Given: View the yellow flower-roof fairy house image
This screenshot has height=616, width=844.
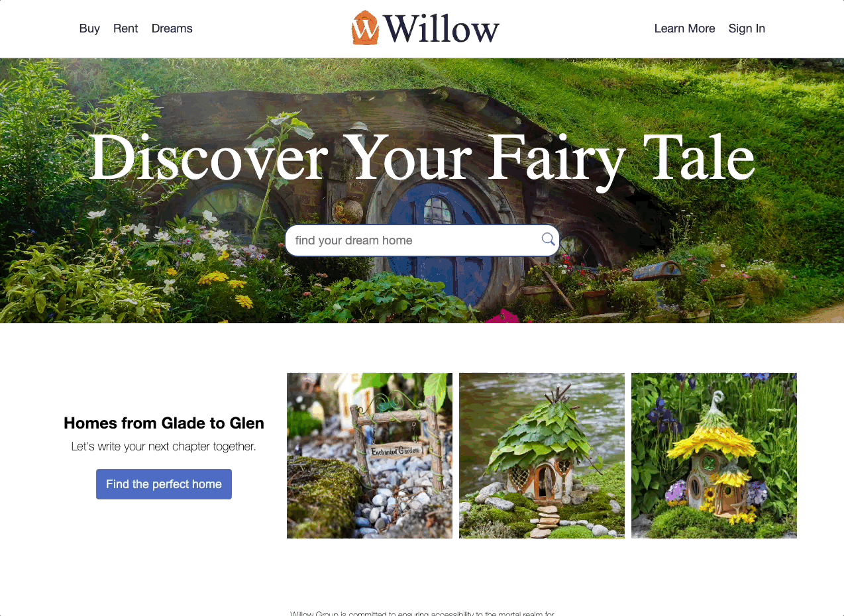Looking at the screenshot, I should [x=714, y=456].
